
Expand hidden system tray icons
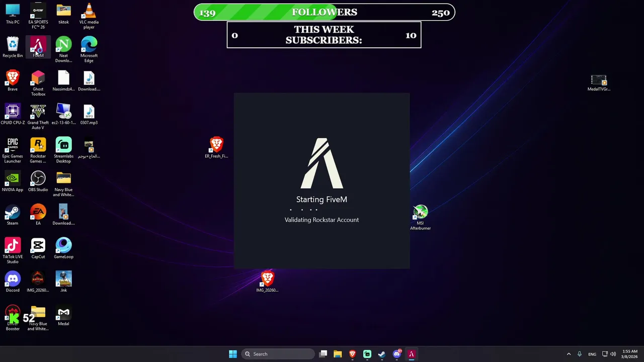tap(569, 354)
